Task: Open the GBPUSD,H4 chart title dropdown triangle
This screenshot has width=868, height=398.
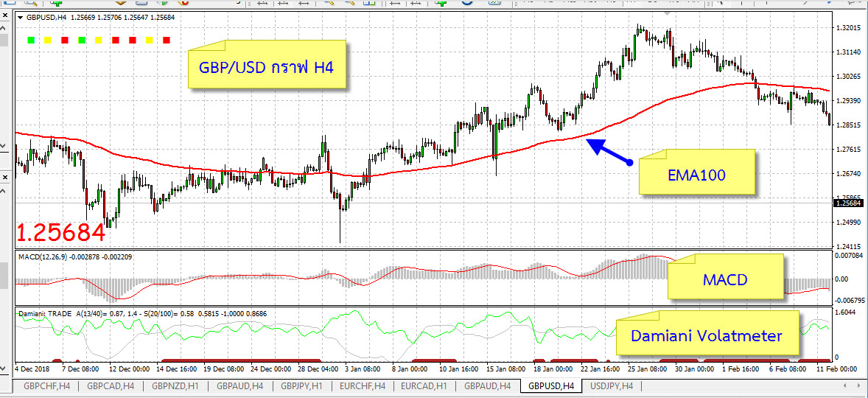Action: pos(20,16)
